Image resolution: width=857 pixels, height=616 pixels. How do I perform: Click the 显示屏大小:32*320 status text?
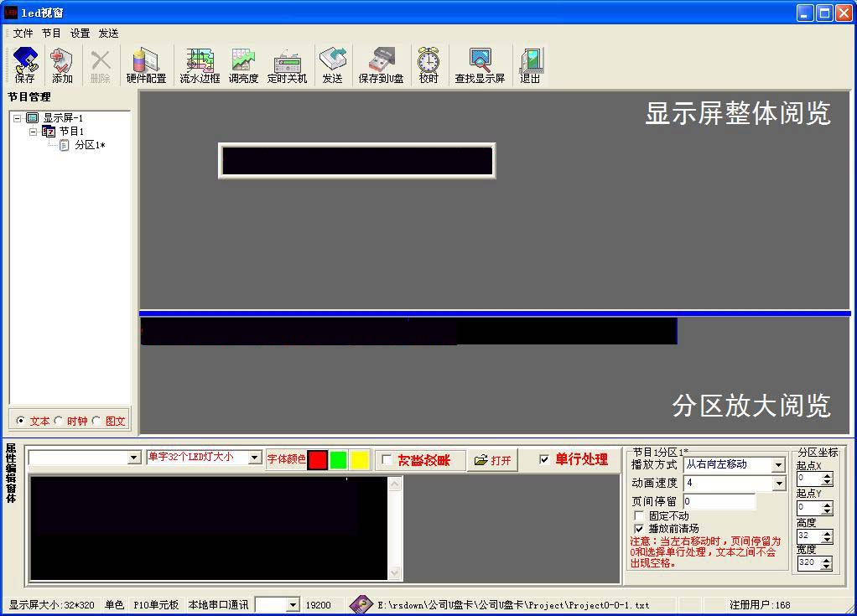51,605
